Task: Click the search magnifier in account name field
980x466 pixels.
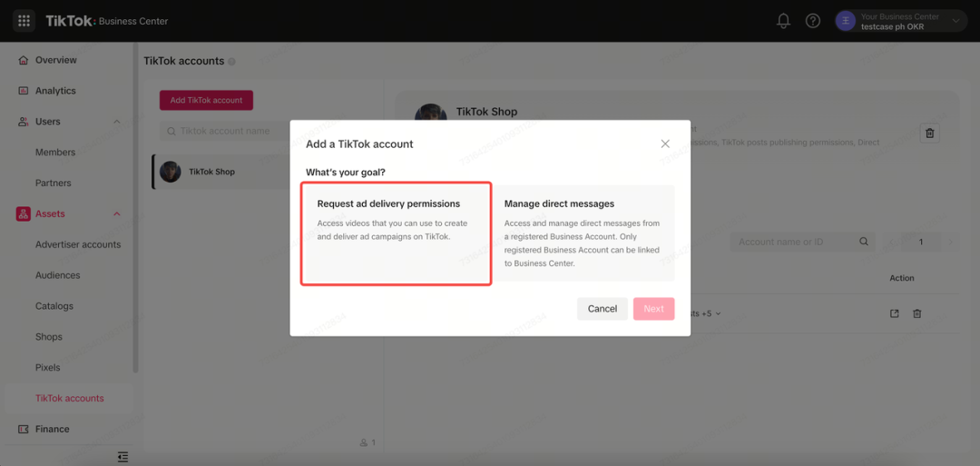Action: [863, 242]
